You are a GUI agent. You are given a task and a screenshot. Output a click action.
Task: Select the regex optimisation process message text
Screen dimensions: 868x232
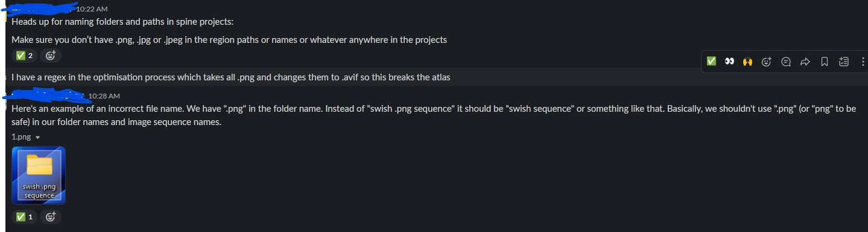coord(231,77)
